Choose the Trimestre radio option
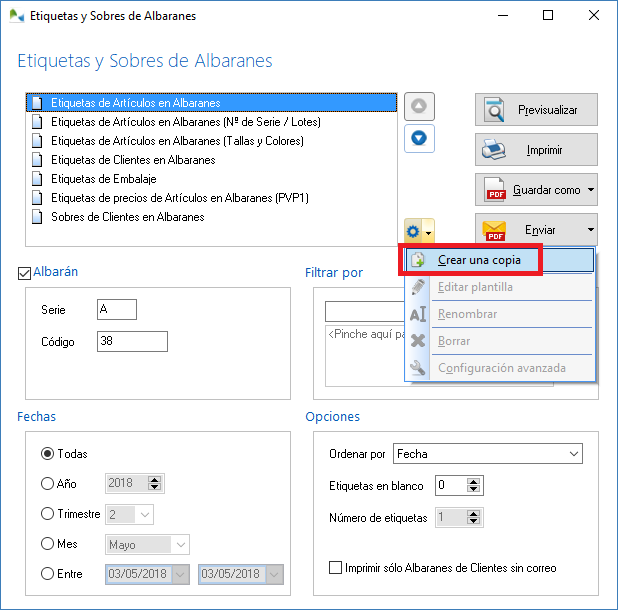This screenshot has width=618, height=610. tap(47, 514)
